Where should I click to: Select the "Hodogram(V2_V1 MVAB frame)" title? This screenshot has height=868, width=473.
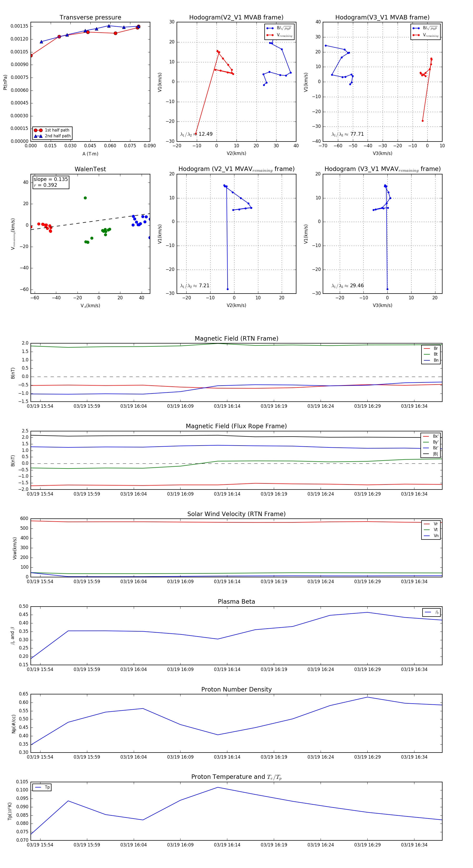pyautogui.click(x=236, y=17)
